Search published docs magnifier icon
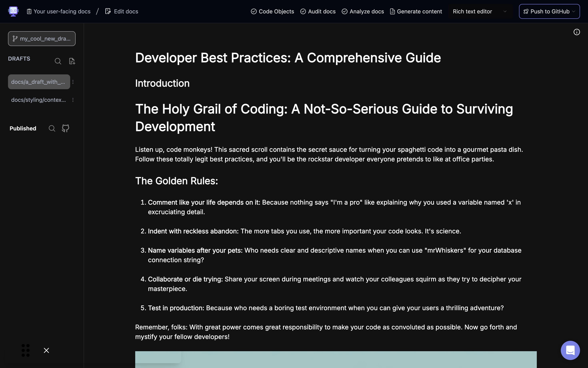The width and height of the screenshot is (588, 368). (52, 128)
